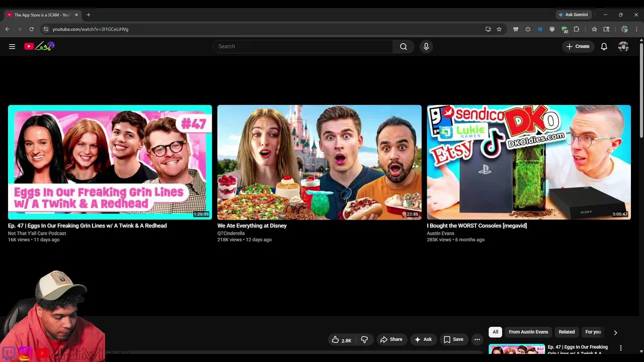Click the Ask button below video
This screenshot has width=644, height=362.
click(423, 340)
